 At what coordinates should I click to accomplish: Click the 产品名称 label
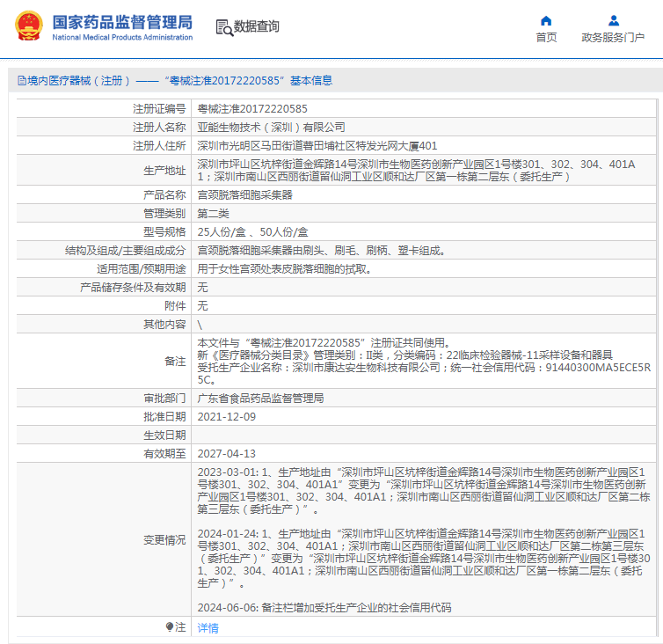click(164, 195)
